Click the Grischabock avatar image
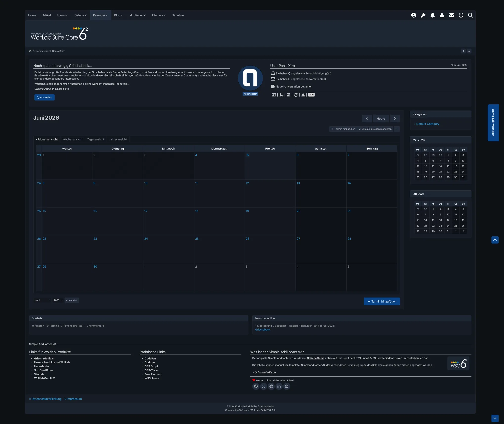504x424 pixels. [250, 78]
